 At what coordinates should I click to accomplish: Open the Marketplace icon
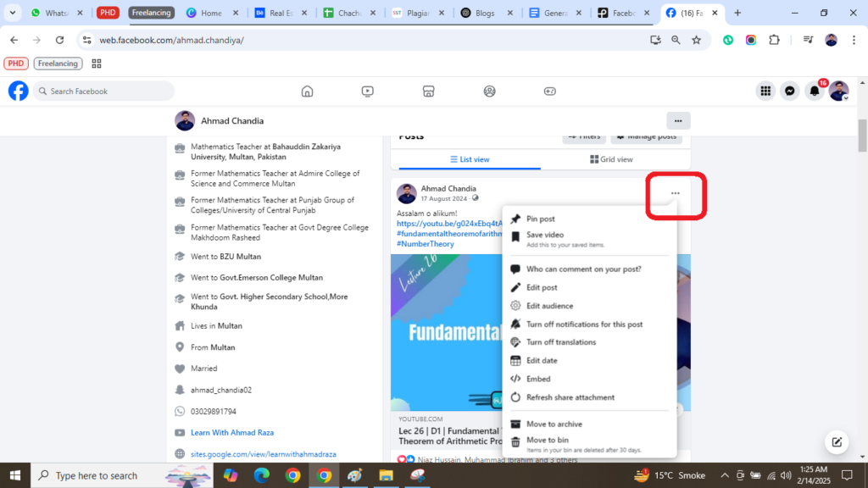coord(428,91)
